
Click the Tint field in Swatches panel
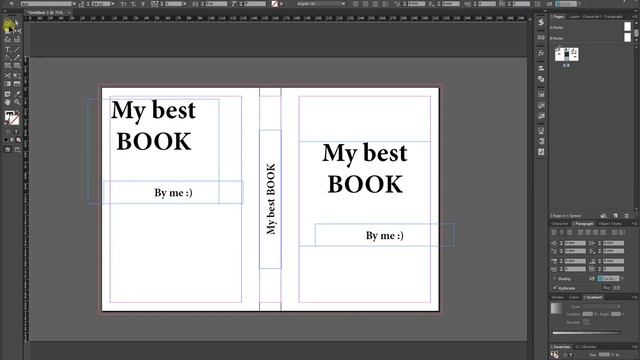604,355
